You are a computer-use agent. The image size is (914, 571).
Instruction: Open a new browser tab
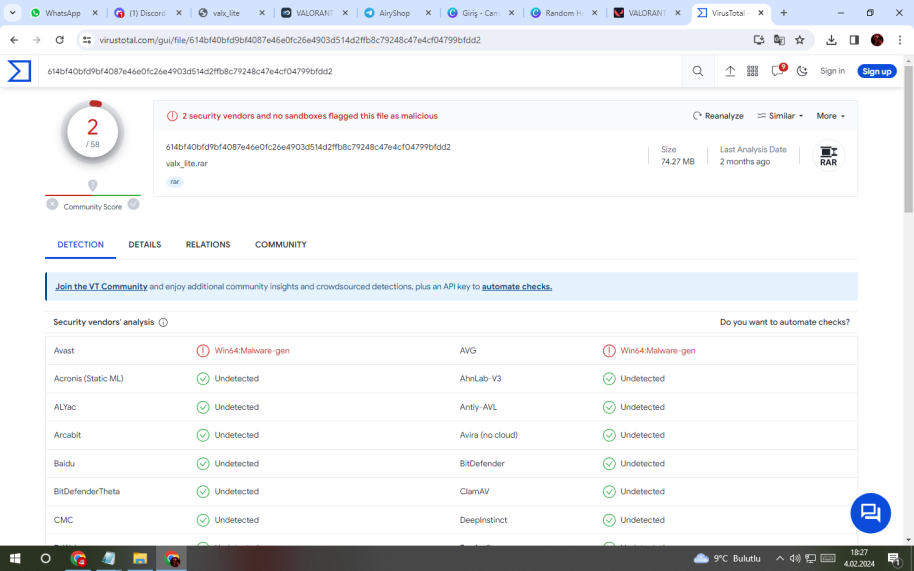tap(783, 13)
